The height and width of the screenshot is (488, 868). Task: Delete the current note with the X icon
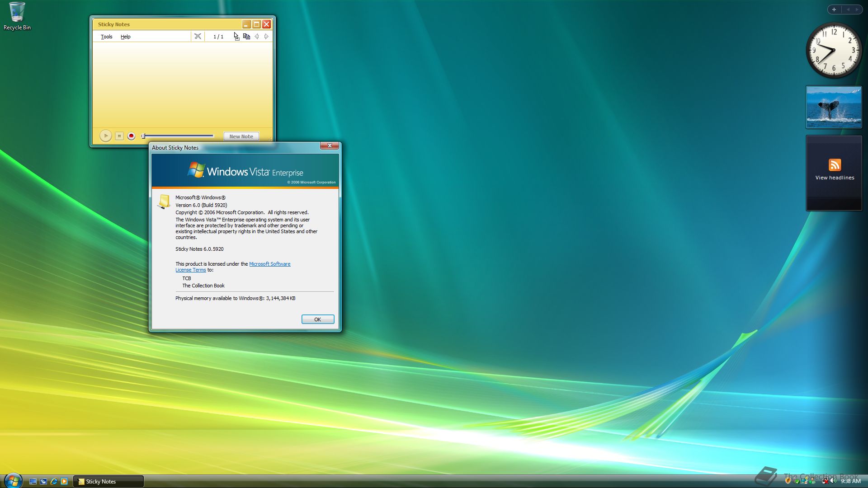[x=198, y=36]
